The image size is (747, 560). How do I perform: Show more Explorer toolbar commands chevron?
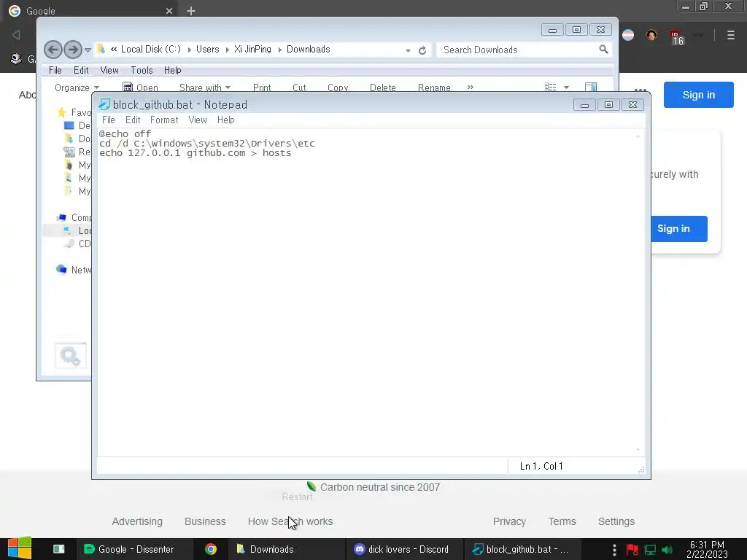[471, 87]
